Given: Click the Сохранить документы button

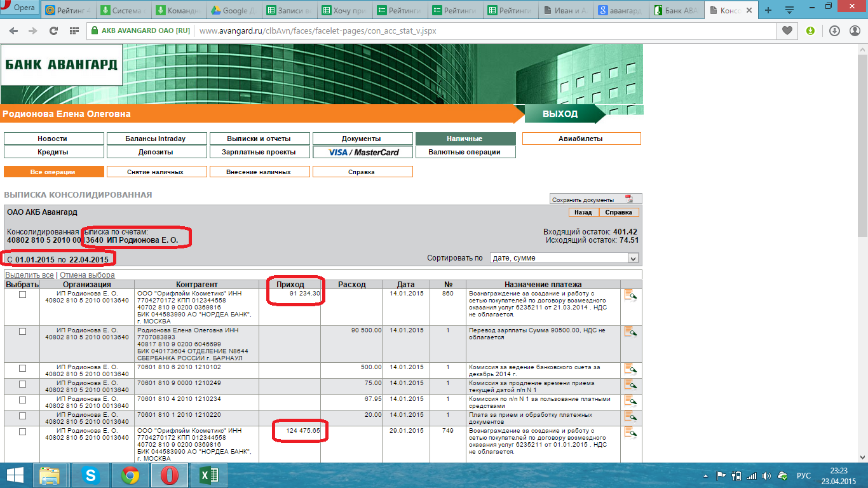Looking at the screenshot, I should pyautogui.click(x=597, y=200).
